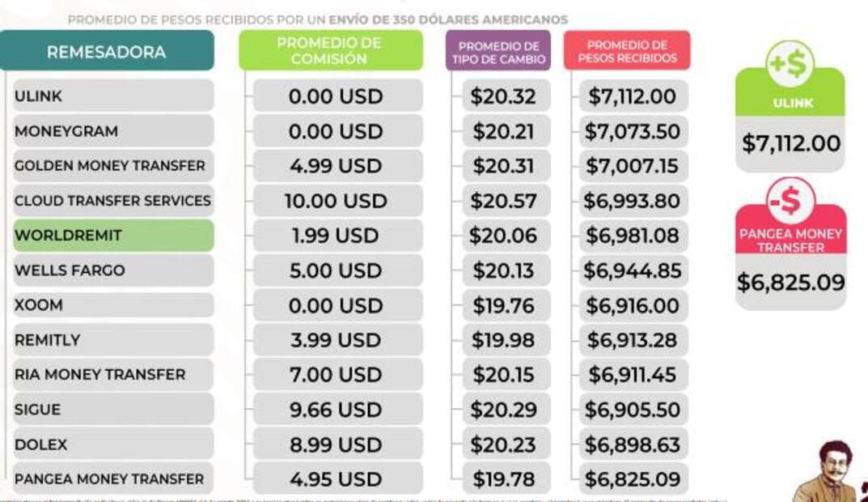Viewport: 868px width, 502px height.
Task: Select the green PROMEDIO DE COMISIÓN header
Action: 329,50
